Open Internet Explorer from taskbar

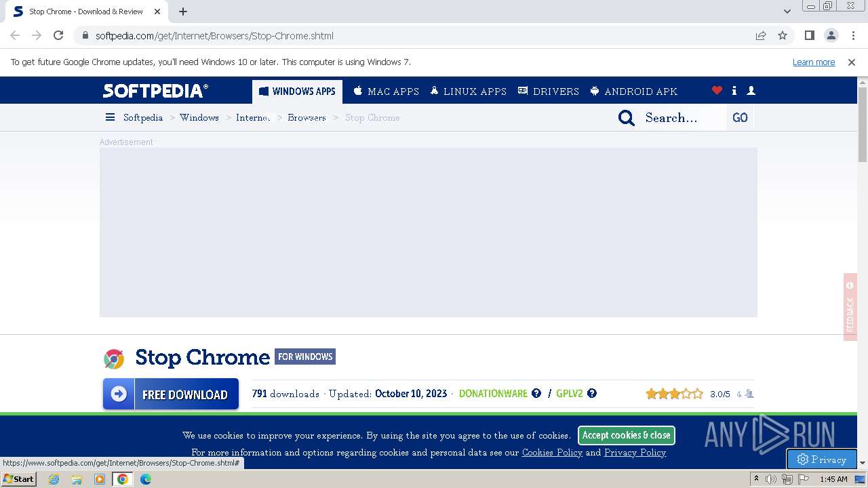click(54, 479)
